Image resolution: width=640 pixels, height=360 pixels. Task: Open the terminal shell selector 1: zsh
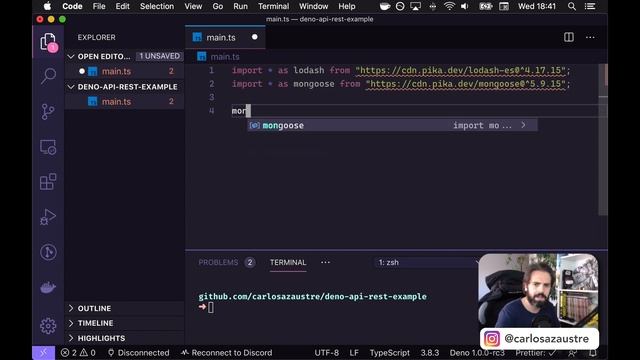click(x=427, y=262)
